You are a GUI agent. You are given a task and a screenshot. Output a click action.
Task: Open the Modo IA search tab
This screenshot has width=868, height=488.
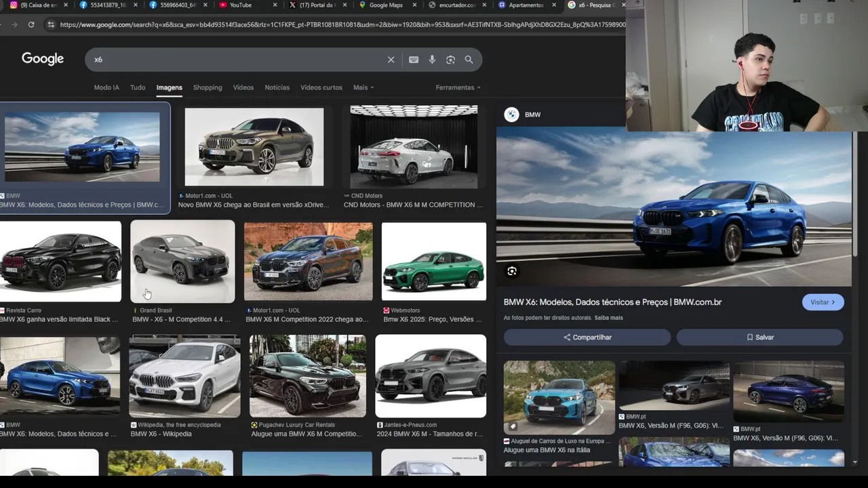(106, 87)
